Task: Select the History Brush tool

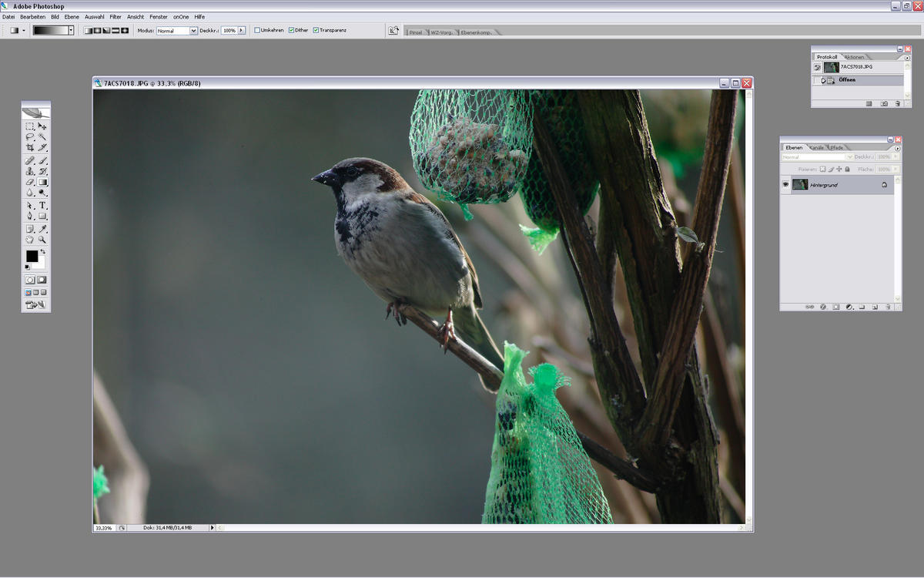Action: point(42,171)
